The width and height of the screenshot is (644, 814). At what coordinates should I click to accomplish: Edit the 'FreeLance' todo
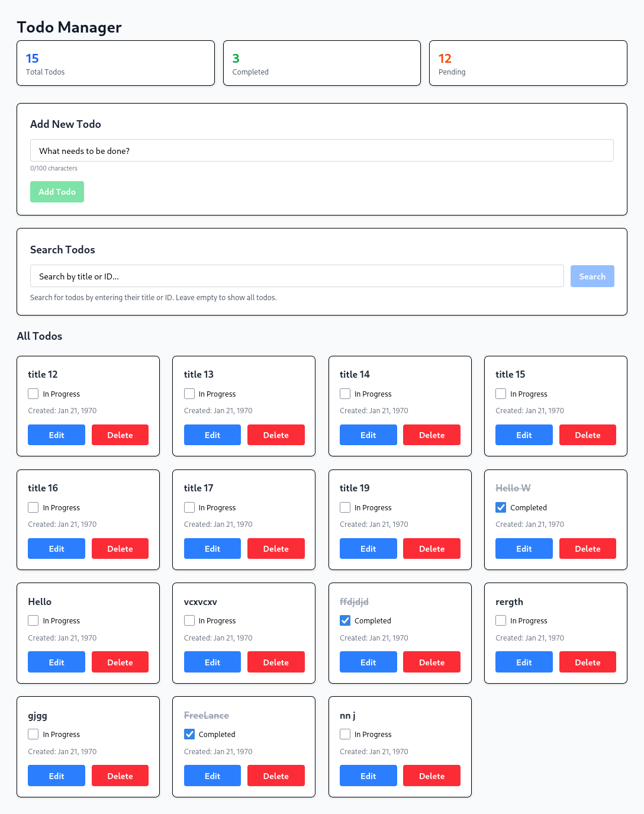tap(212, 776)
